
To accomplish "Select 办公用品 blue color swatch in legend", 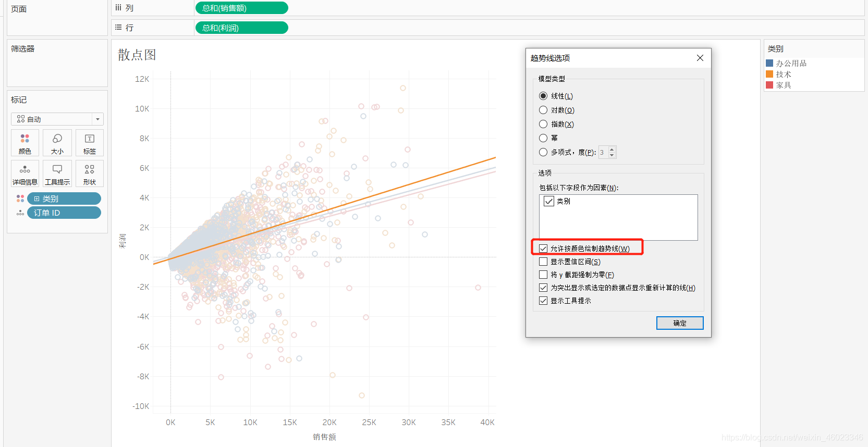I will [769, 63].
